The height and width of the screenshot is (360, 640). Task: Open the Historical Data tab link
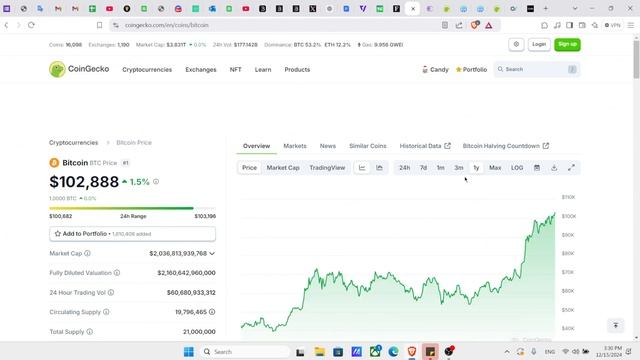tap(425, 146)
